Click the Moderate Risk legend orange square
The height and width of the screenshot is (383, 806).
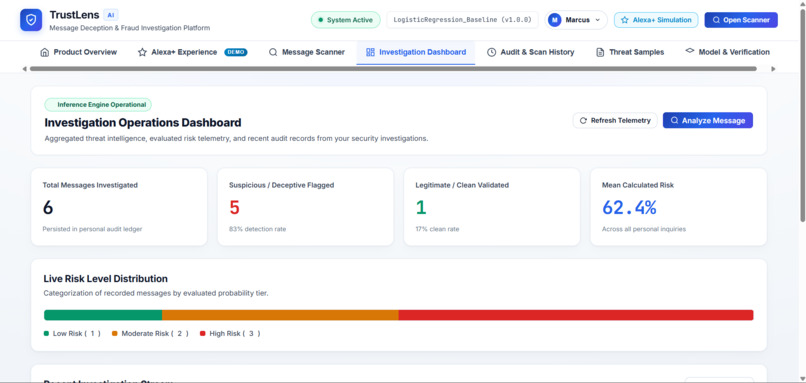[115, 334]
